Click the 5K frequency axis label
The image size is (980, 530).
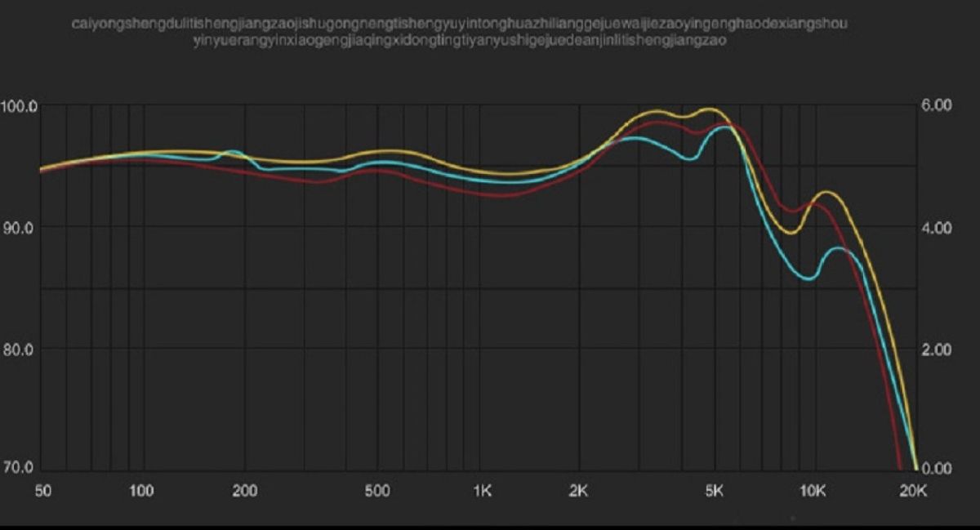(715, 491)
